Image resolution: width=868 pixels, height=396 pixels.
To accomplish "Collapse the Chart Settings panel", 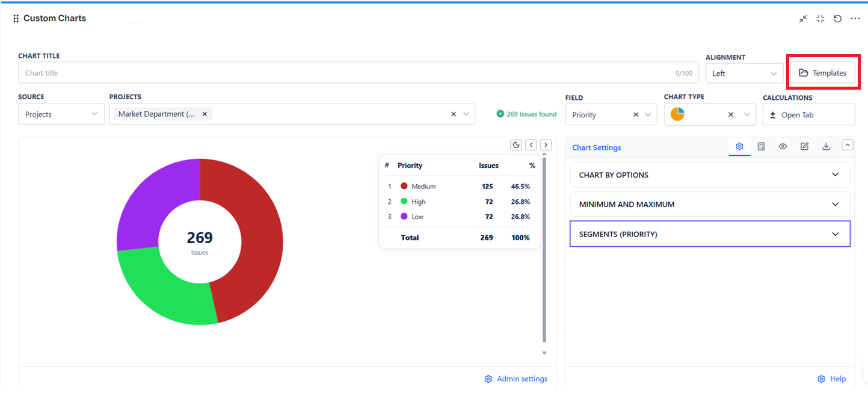I will coord(848,144).
